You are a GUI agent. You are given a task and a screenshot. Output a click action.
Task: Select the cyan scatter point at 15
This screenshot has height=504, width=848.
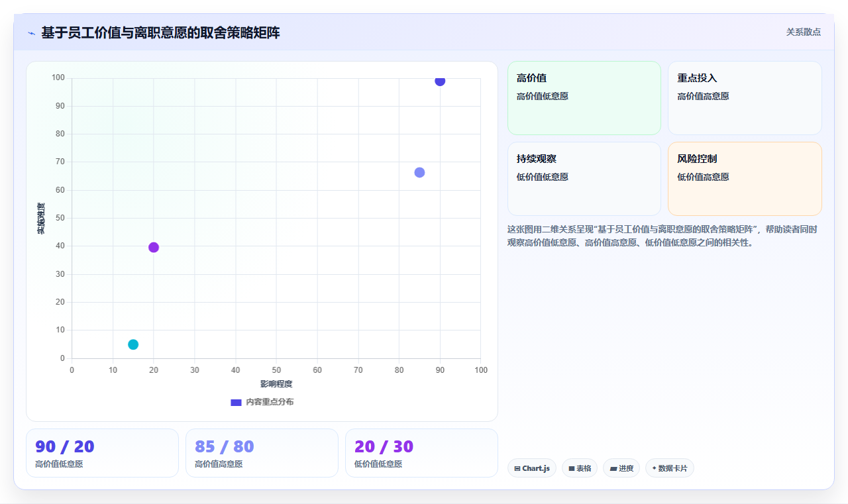tap(133, 344)
